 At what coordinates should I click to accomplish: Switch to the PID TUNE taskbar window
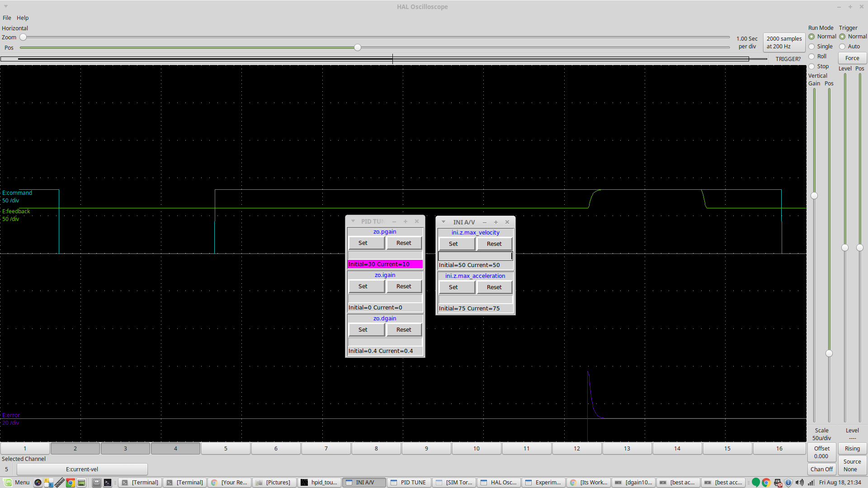(409, 483)
